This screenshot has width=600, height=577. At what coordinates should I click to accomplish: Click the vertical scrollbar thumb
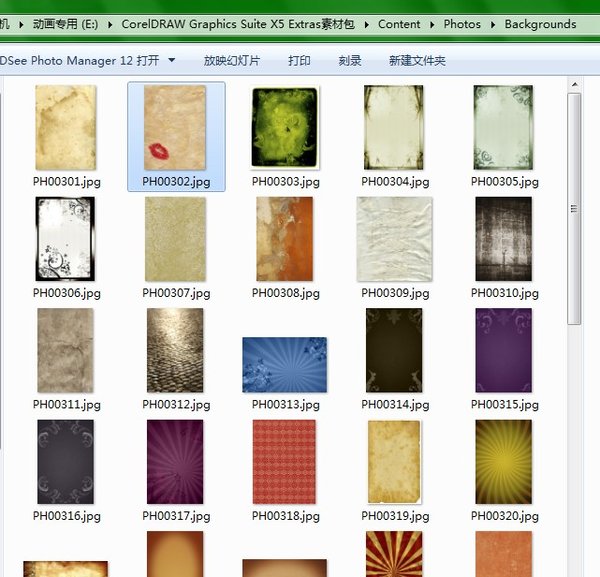(574, 209)
